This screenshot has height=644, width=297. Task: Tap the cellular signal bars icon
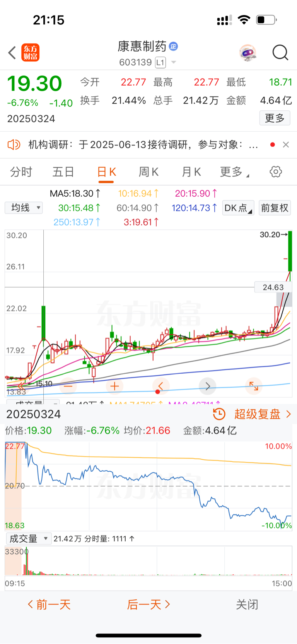[224, 20]
